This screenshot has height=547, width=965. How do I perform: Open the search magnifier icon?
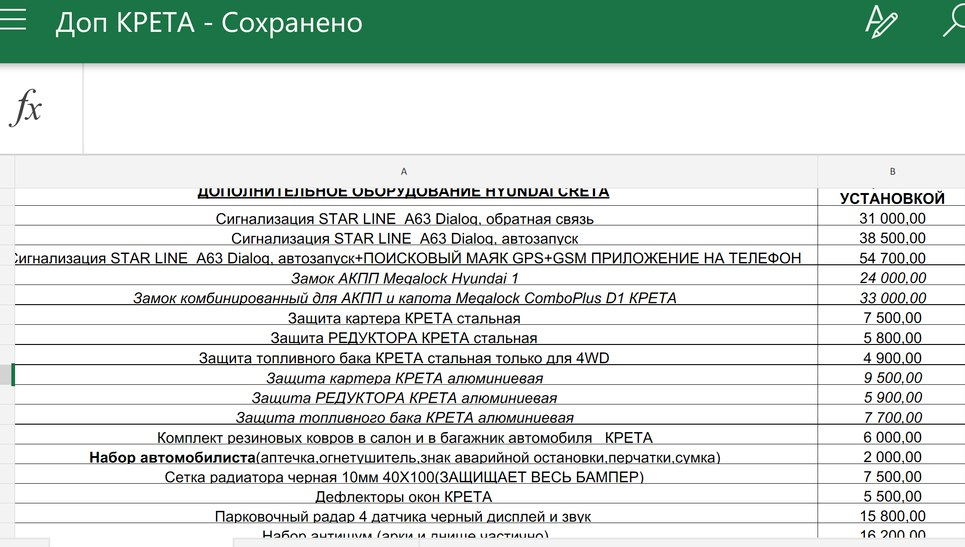coord(955,21)
